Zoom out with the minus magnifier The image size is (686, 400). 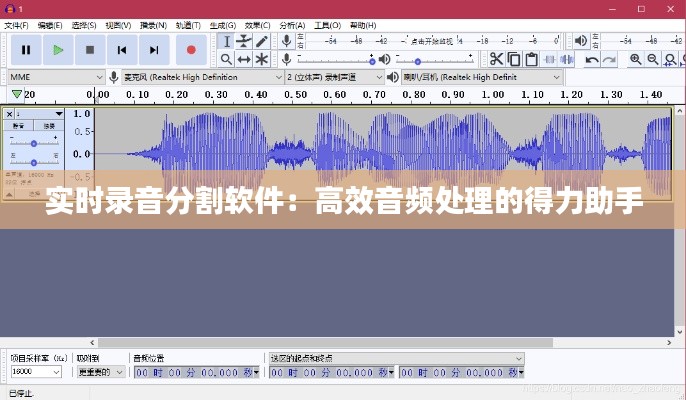(653, 59)
